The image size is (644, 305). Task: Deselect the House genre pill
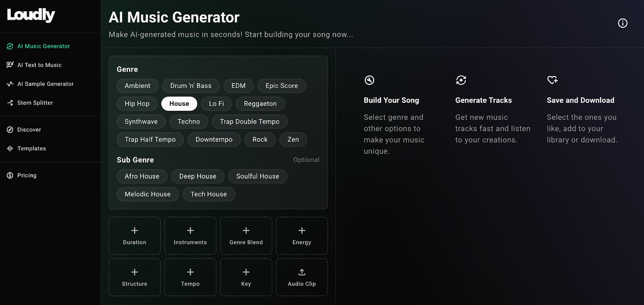pyautogui.click(x=179, y=103)
